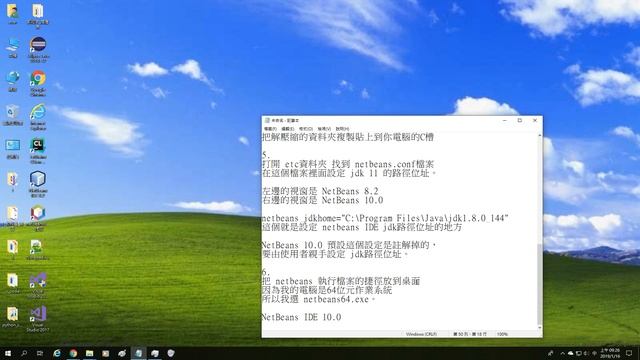The height and width of the screenshot is (360, 640).
Task: Open the NetBeans 8.2 cube desktop shortcut
Action: tap(38, 184)
